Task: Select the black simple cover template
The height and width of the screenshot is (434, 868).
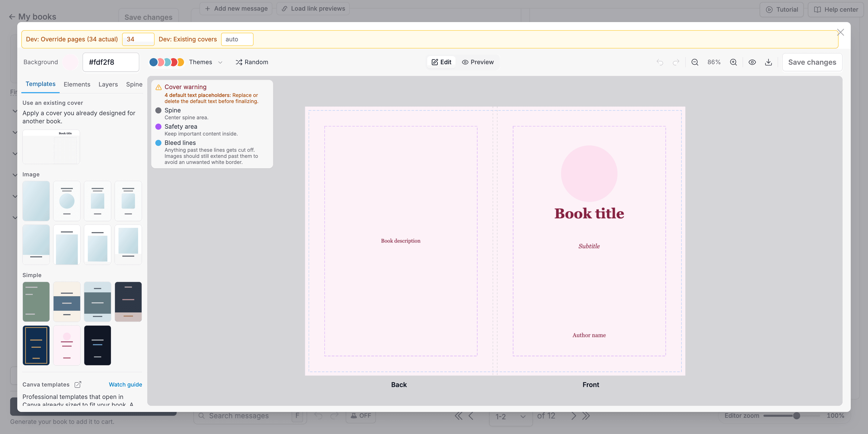Action: click(97, 345)
